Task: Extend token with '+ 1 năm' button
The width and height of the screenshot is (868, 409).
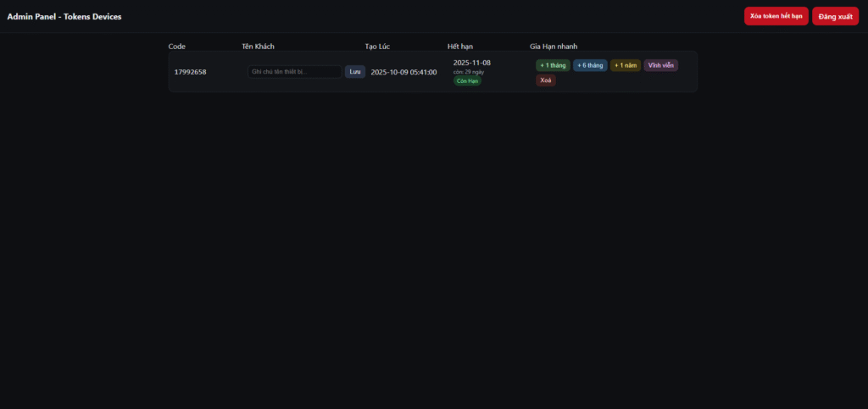Action: point(626,65)
